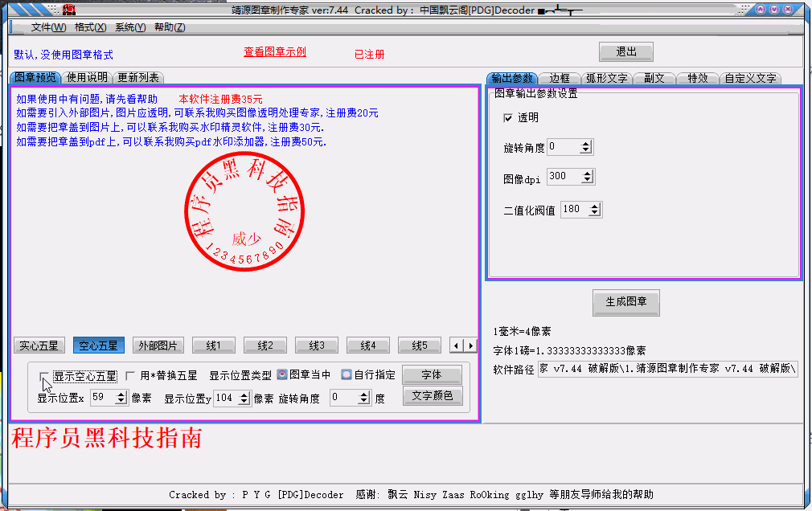812x511 pixels.
Task: Click the application icon in the title bar
Action: pos(68,10)
